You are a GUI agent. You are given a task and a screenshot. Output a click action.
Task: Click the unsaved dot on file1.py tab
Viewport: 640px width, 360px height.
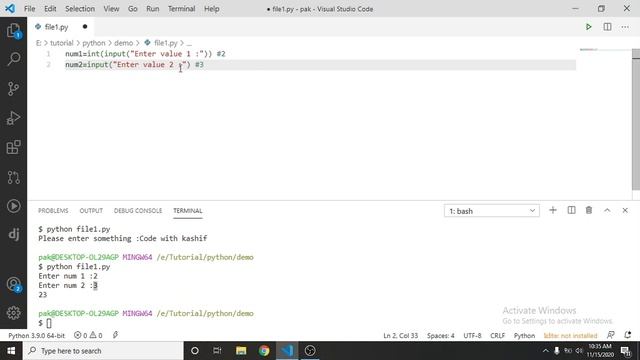(85, 27)
